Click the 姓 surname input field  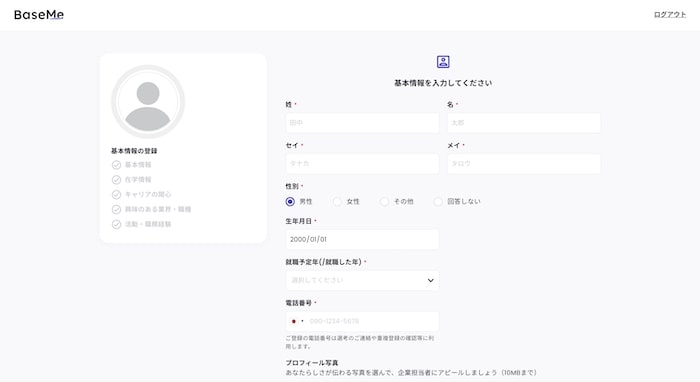(362, 123)
